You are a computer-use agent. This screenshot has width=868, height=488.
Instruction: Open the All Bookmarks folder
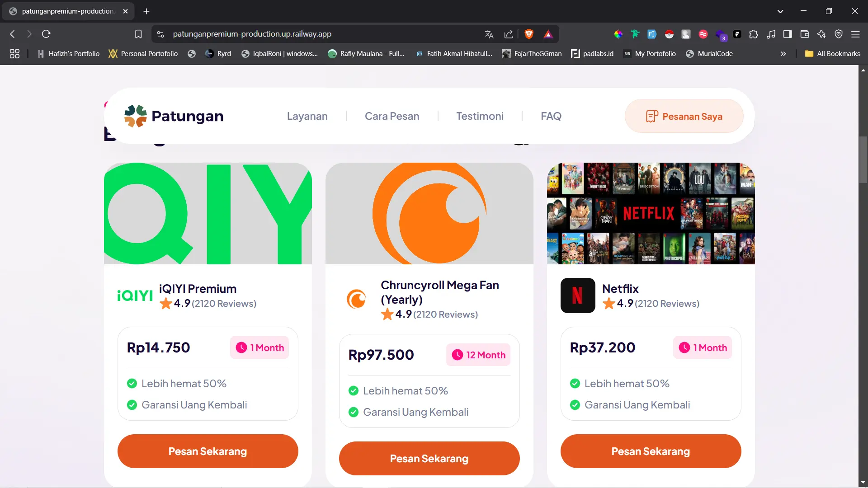tap(832, 54)
